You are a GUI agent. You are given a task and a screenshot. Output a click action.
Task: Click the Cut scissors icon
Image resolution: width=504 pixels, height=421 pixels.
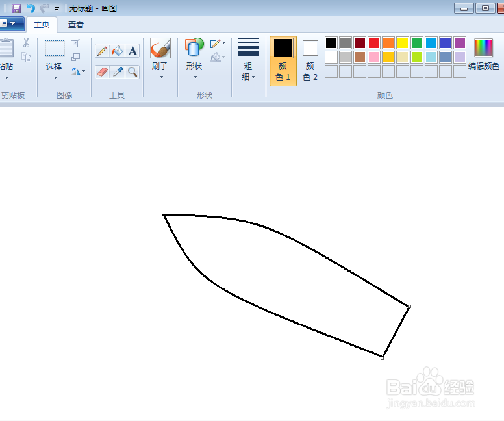(27, 42)
